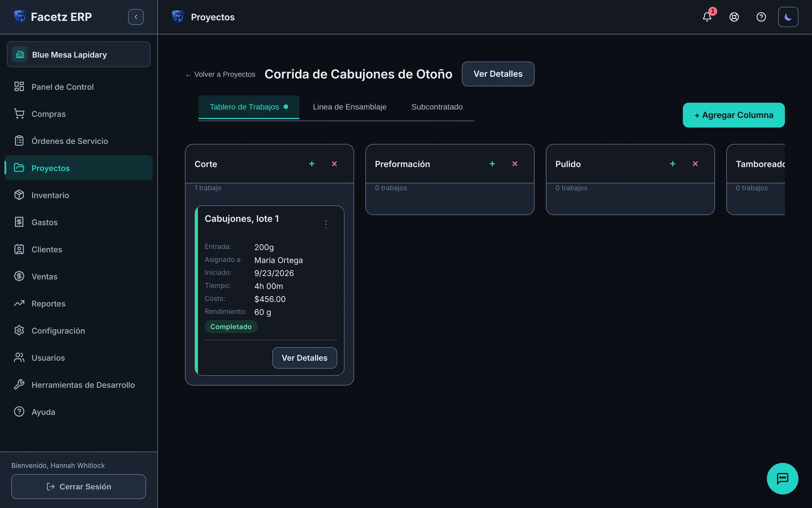Delete the Pulido column

click(695, 164)
